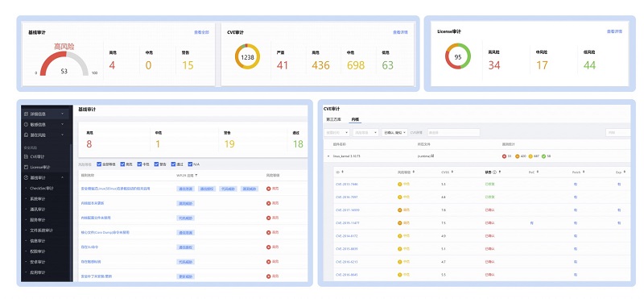Uncheck the 全部等级 checkbox
Image resolution: width=644 pixels, height=299 pixels.
(98, 164)
